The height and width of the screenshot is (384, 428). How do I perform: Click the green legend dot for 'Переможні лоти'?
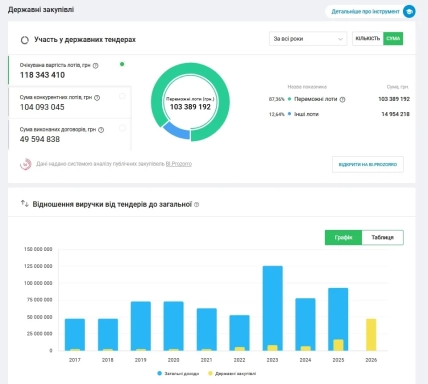pyautogui.click(x=289, y=99)
